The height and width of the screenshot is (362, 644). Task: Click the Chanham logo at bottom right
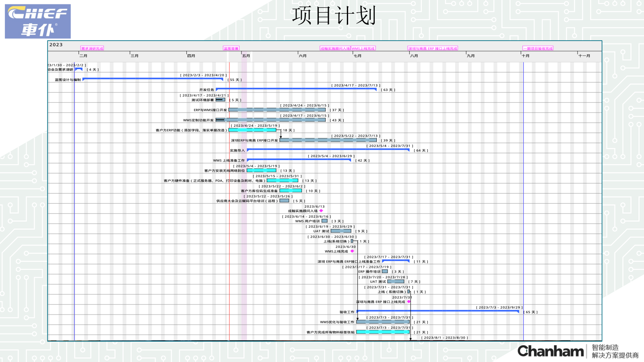551,352
